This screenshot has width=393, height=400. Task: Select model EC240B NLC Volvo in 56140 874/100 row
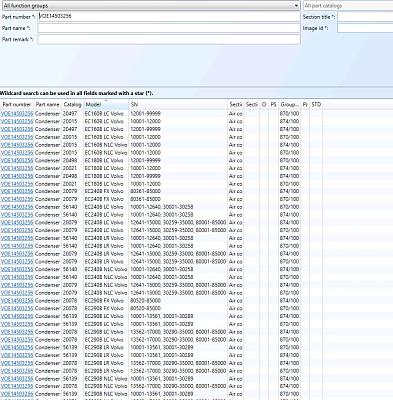click(x=106, y=269)
